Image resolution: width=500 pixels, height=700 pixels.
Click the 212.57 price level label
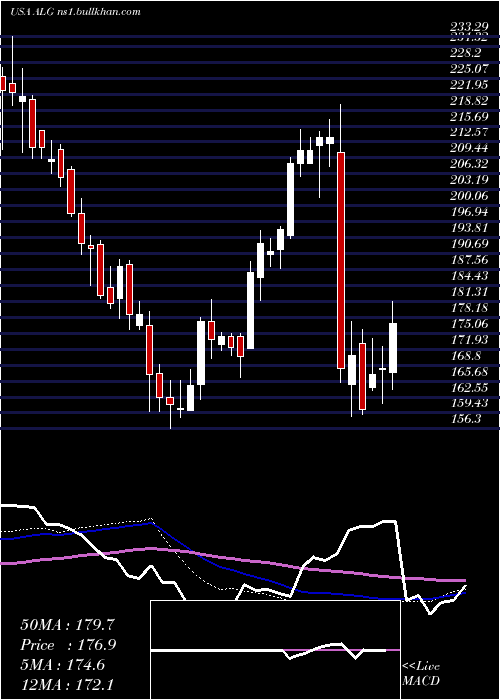tap(469, 133)
